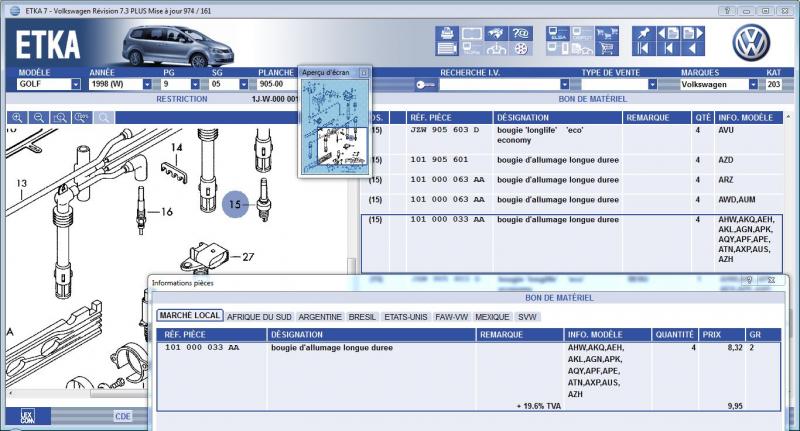Click the printer icon in toolbar
This screenshot has height=431, width=800.
pos(447,34)
